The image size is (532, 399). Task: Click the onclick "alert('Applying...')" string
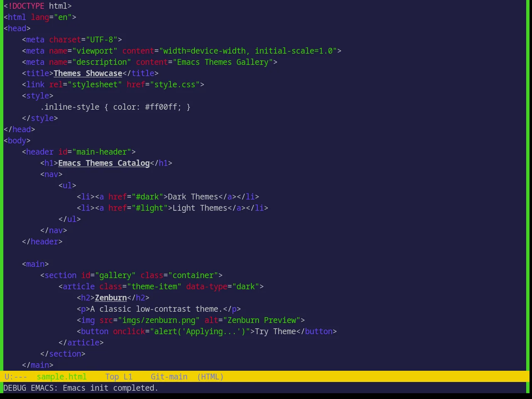pos(200,331)
